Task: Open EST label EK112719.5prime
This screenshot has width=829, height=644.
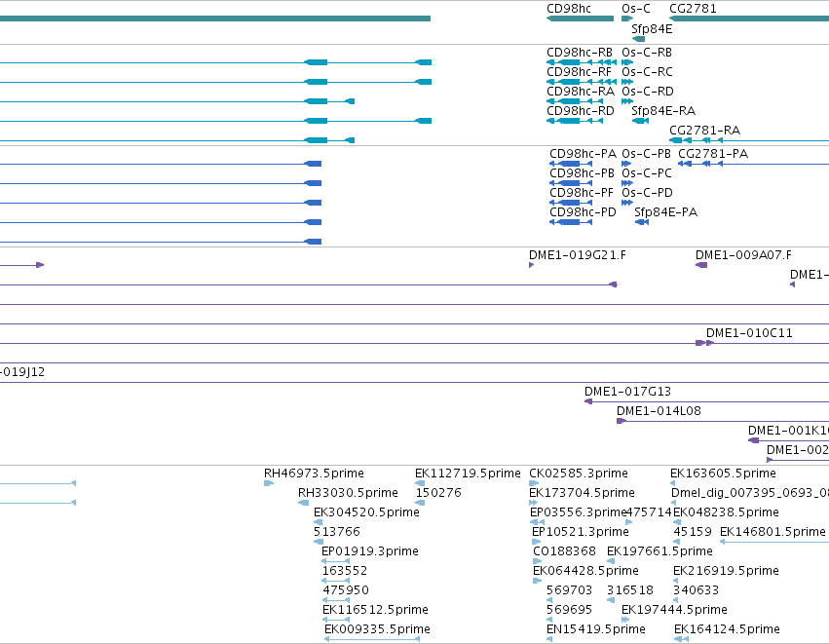Action: coord(468,474)
